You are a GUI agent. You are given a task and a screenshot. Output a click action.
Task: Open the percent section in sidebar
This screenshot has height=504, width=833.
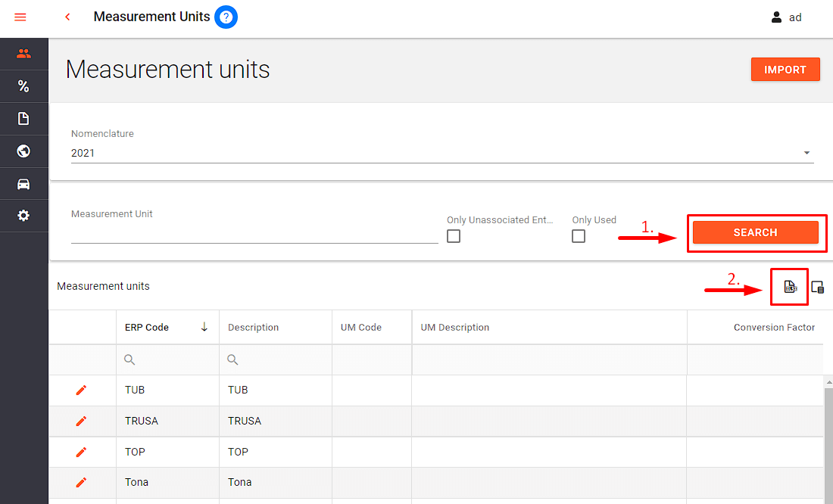point(23,86)
